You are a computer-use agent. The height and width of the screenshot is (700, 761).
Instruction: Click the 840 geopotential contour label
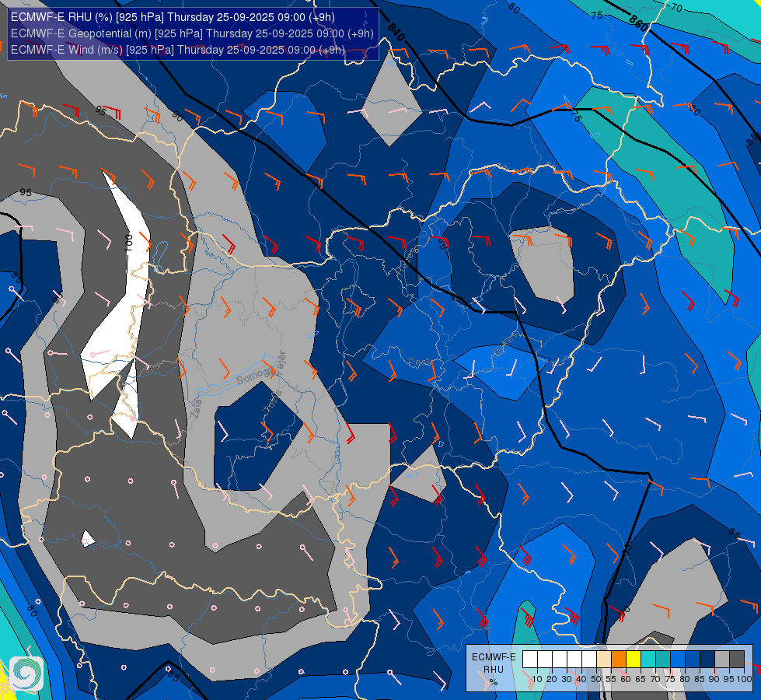pos(396,32)
